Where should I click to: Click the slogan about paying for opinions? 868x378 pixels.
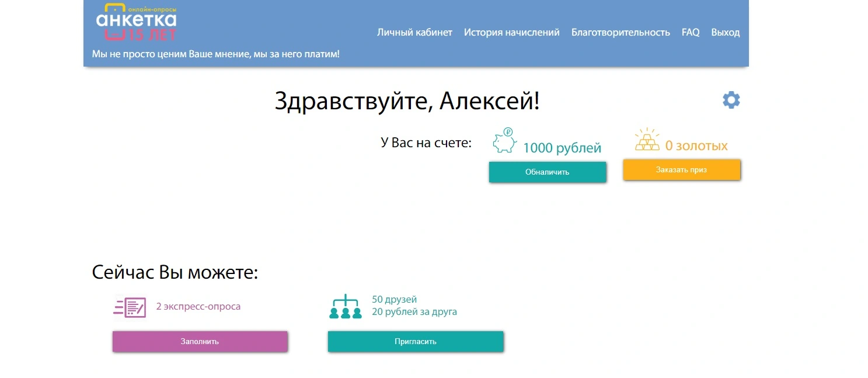[x=215, y=54]
